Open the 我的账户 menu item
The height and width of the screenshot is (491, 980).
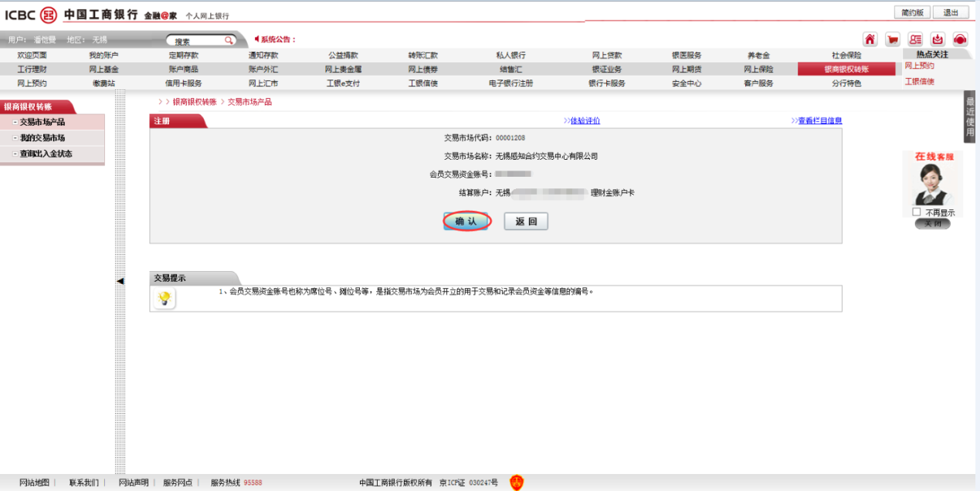click(103, 56)
